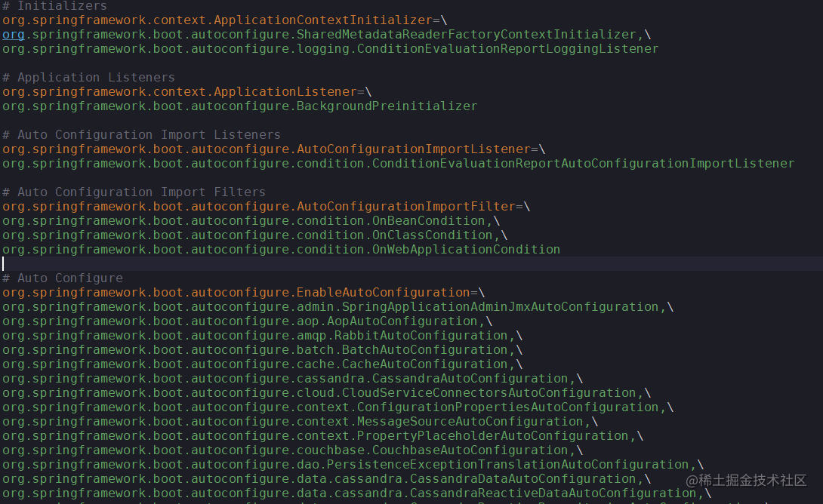Open the underlined 'org' link in SharedMetadataReaderFactoryContextInitializer line

tap(14, 35)
